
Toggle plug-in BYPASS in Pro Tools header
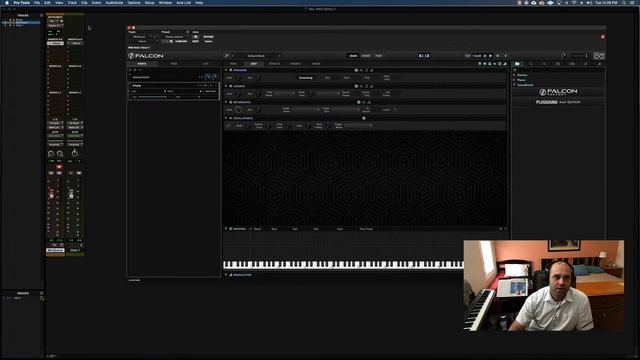[208, 37]
